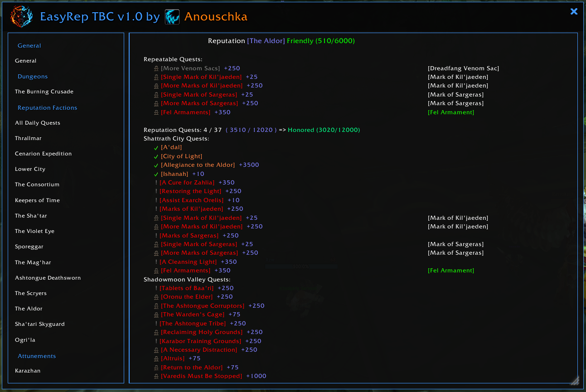Click the quest icon beside The Ashtongue Corruptors
The width and height of the screenshot is (586, 392).
(x=156, y=306)
